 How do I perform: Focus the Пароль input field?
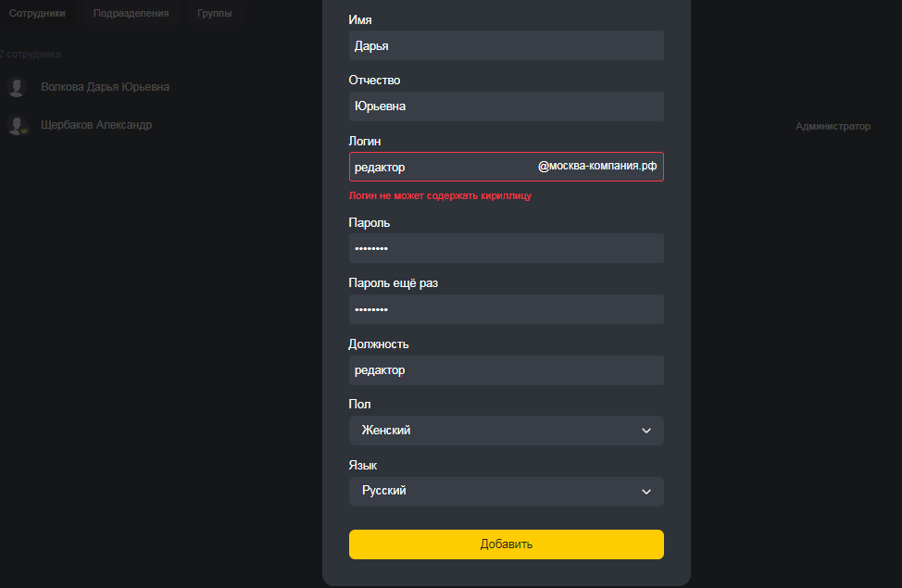[x=506, y=248]
